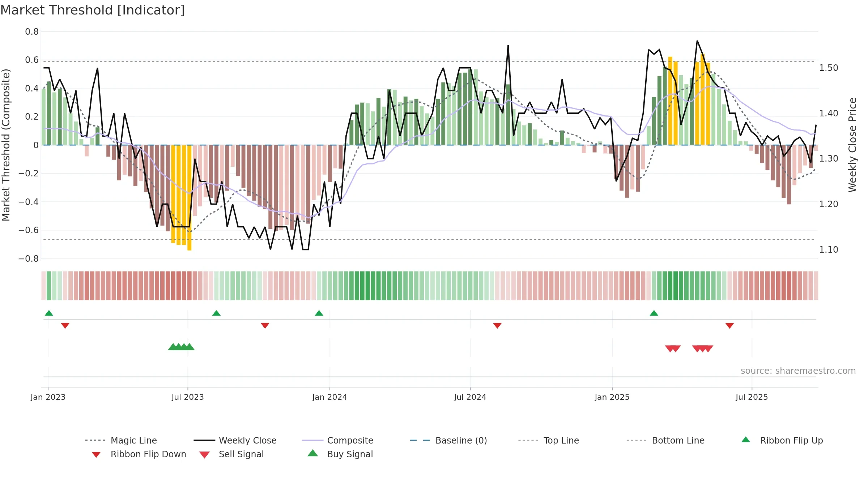
Task: Select the Market Threshold [Indicator] chart title
Action: 93,10
